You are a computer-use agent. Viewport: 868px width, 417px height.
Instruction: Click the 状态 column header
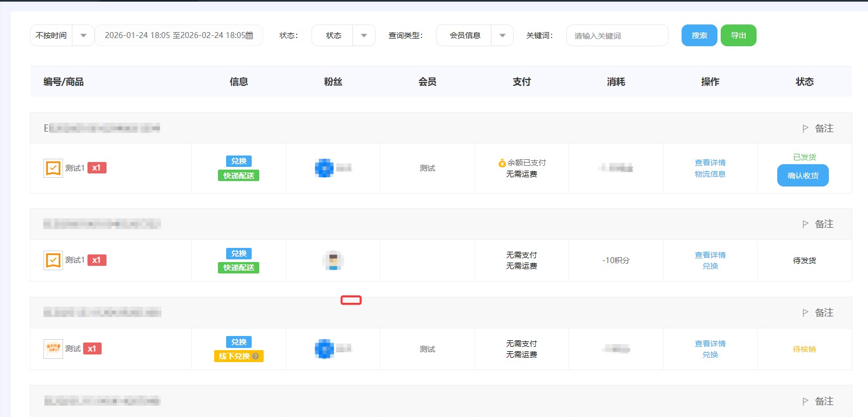(x=804, y=82)
